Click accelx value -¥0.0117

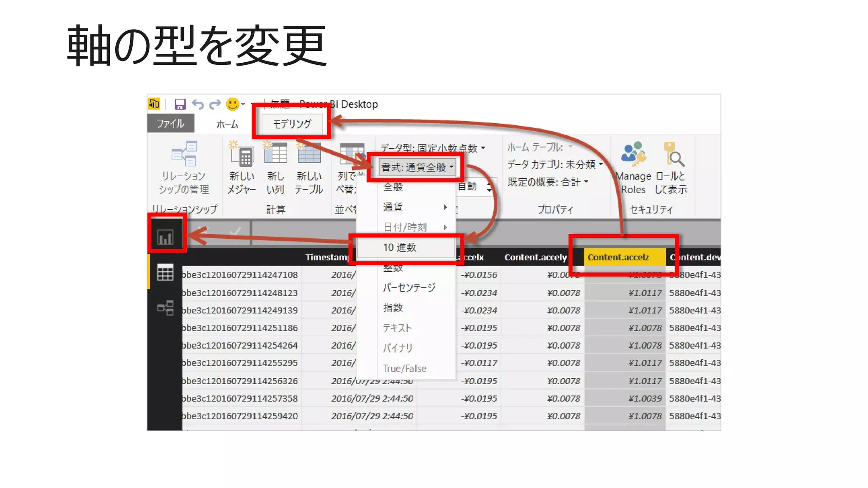(x=479, y=363)
